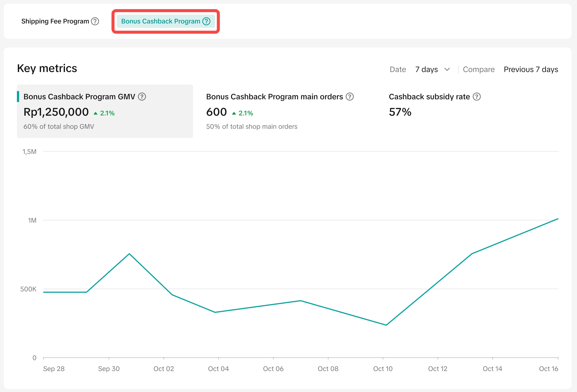Expand the 7 days date dropdown
The image size is (577, 392).
coord(427,69)
